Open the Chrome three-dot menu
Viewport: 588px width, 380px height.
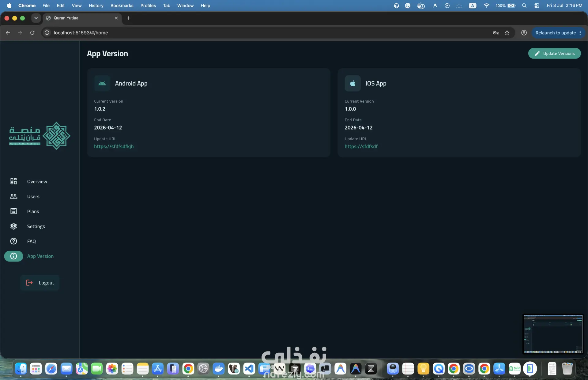click(580, 33)
